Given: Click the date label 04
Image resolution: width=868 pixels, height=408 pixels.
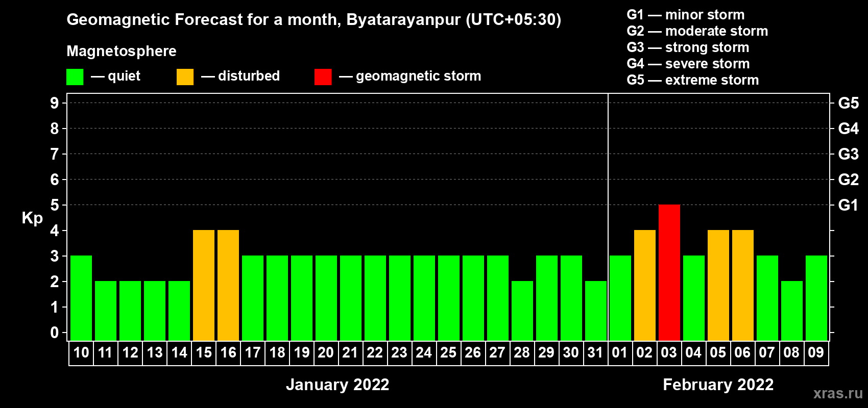Looking at the screenshot, I should point(693,353).
